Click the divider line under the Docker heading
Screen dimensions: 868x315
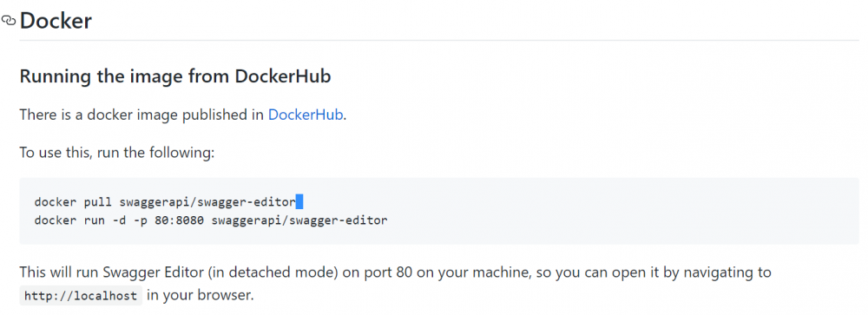439,41
